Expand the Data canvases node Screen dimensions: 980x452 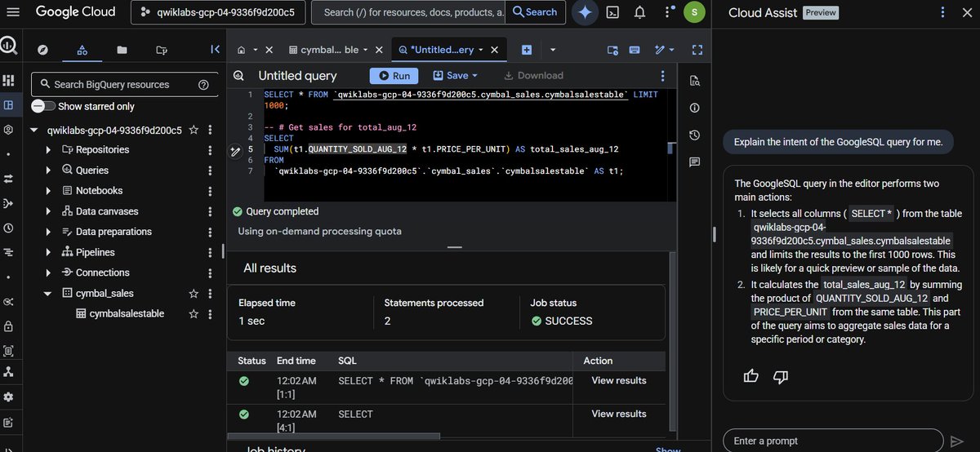pos(49,211)
